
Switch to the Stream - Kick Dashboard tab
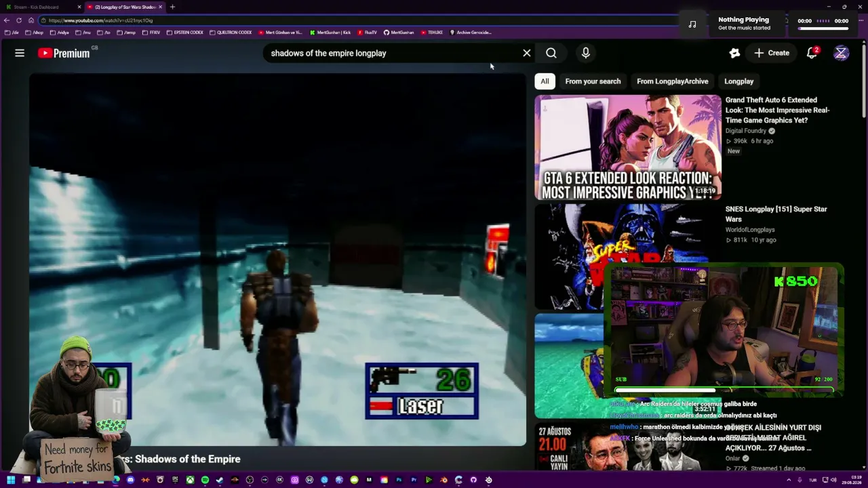41,7
